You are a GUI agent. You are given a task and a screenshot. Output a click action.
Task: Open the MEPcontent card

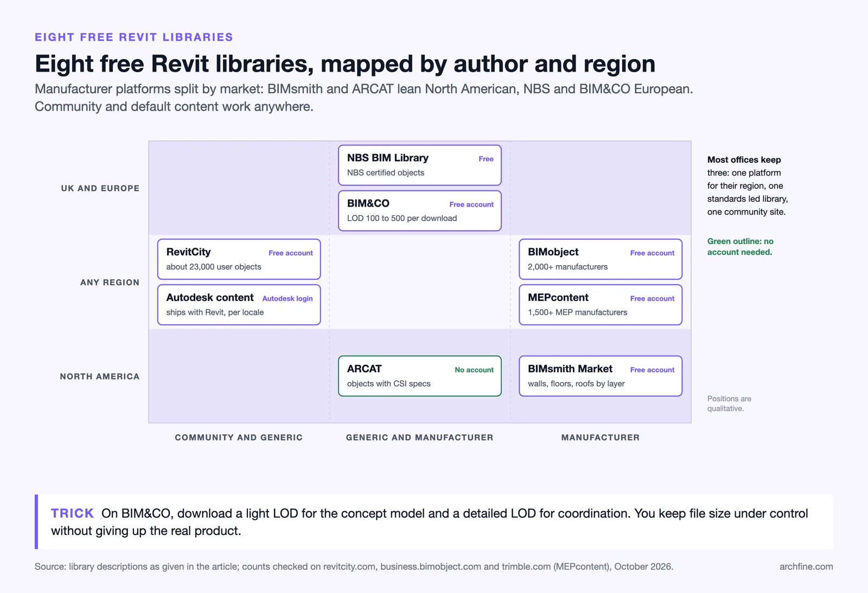(x=601, y=305)
